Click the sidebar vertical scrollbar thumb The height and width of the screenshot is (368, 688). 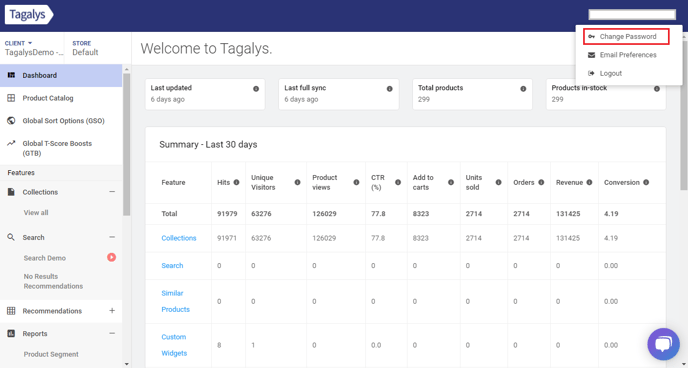(127, 145)
